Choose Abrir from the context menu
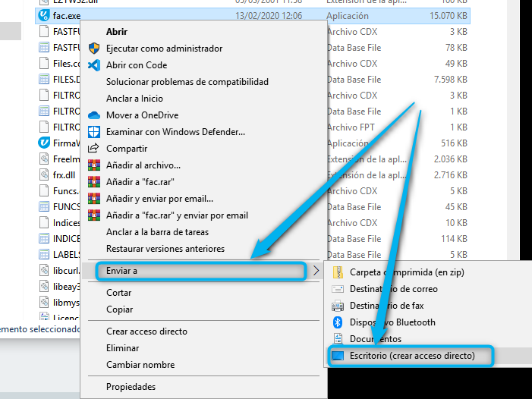The image size is (532, 399). [x=117, y=32]
